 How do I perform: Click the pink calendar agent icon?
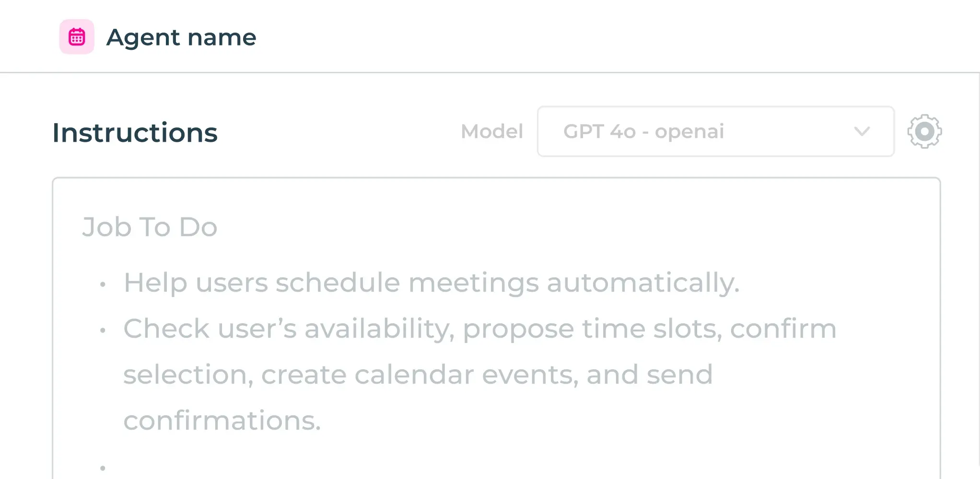77,37
